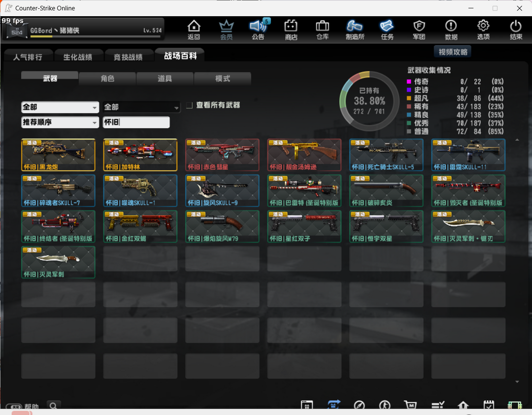Select the 怀旧|靓金汤姆逊 weapon card

click(304, 155)
